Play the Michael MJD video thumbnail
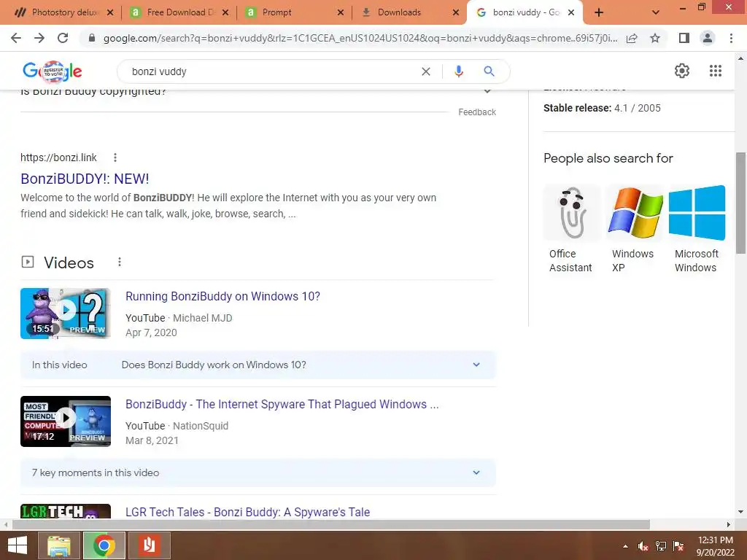Screen dimensions: 747x560 [x=66, y=314]
